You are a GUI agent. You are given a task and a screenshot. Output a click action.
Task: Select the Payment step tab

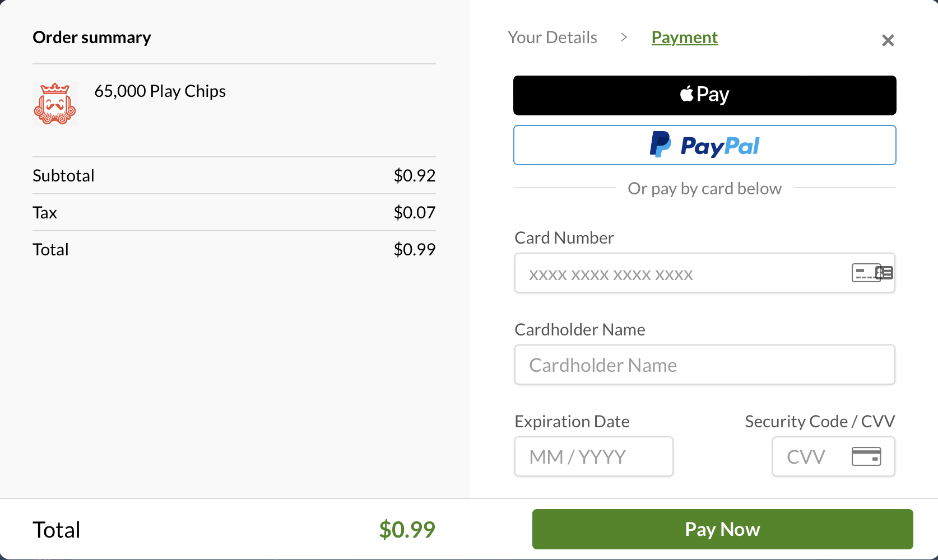coord(684,37)
